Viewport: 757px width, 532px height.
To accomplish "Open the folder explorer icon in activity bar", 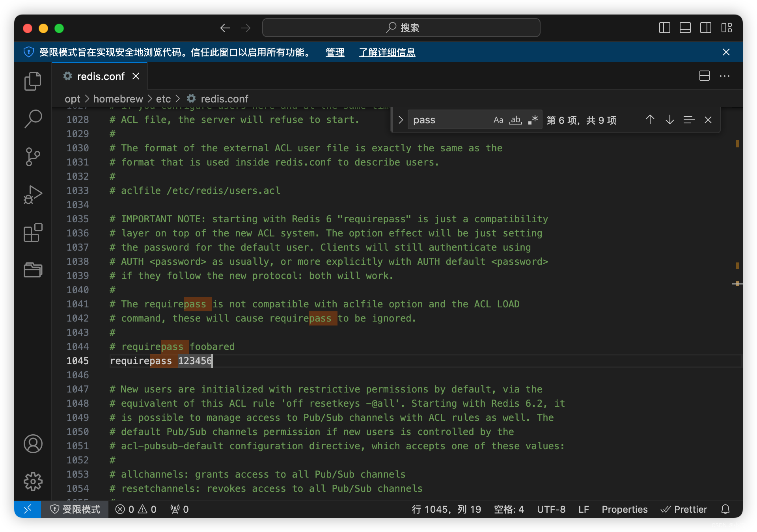I will 33,270.
